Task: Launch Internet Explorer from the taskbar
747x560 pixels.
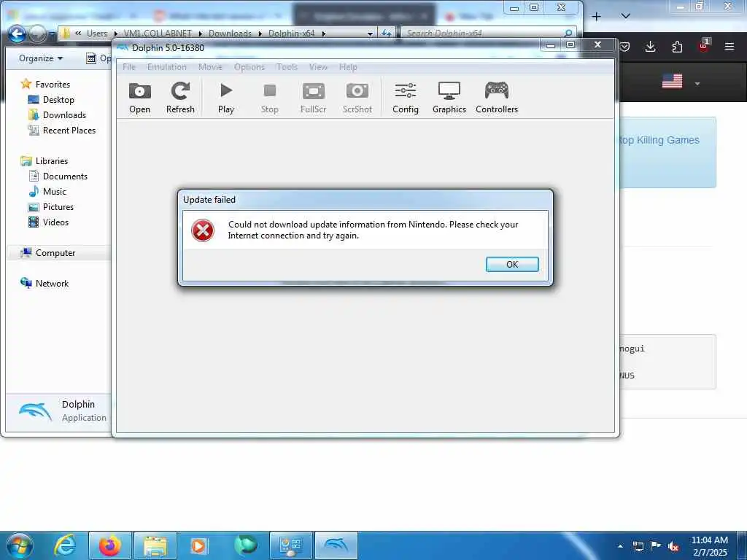Action: click(x=64, y=545)
